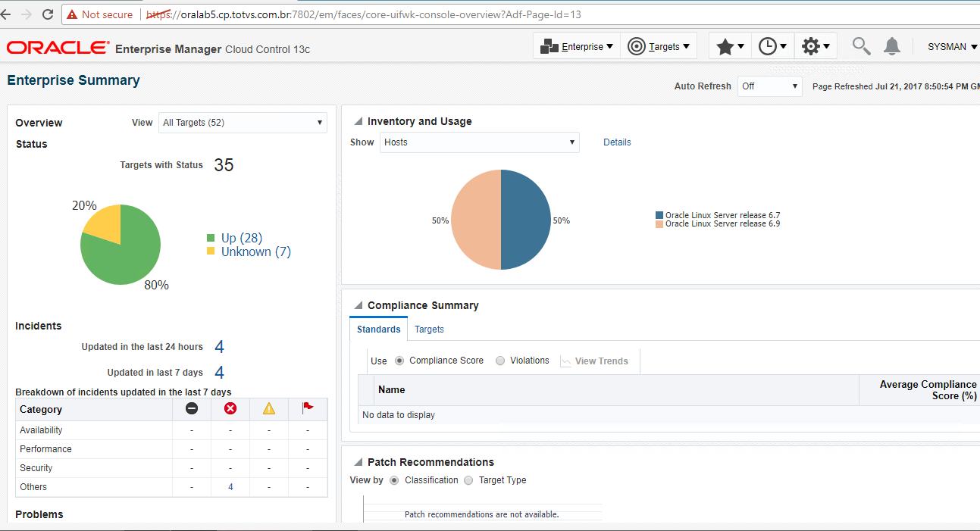
Task: Open the Auto Refresh dropdown
Action: tap(769, 86)
